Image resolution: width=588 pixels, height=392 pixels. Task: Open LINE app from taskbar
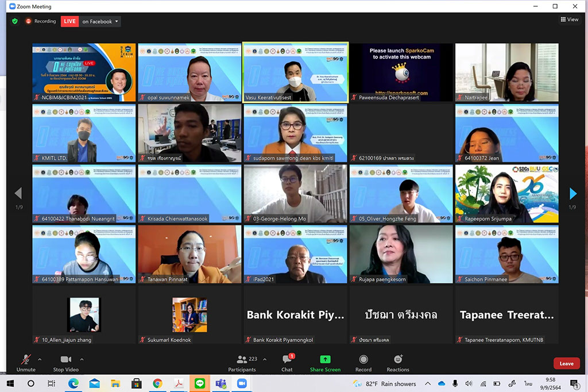(200, 383)
